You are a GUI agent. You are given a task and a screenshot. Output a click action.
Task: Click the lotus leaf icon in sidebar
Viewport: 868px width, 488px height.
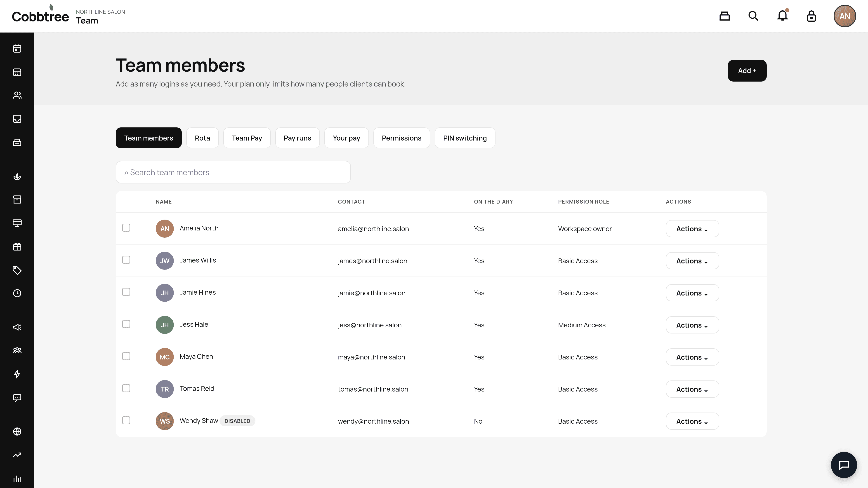tap(17, 176)
